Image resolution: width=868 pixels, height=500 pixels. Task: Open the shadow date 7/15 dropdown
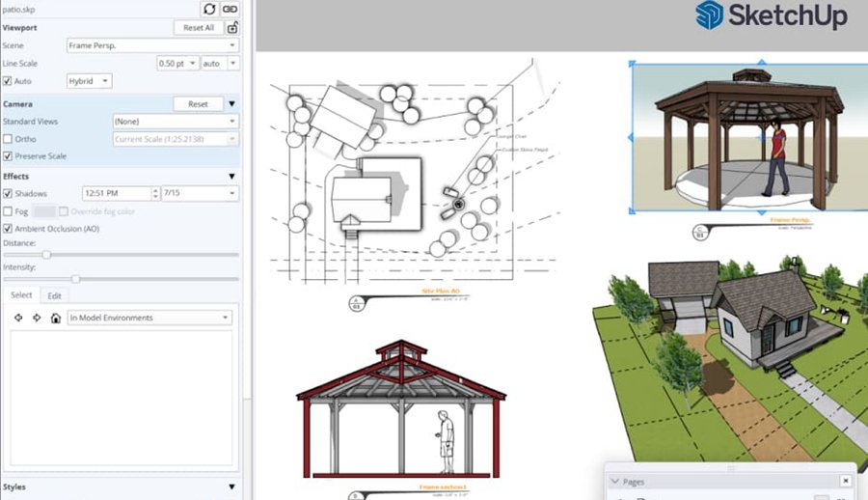pos(201,193)
